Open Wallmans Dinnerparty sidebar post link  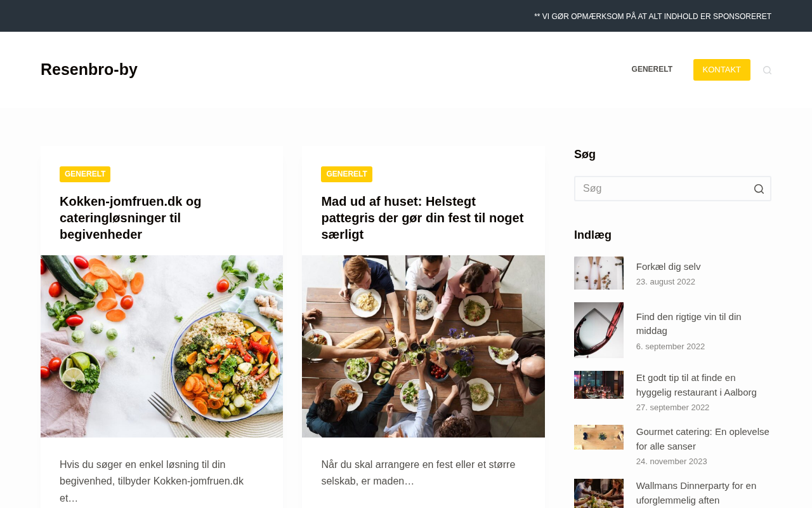pos(696,493)
